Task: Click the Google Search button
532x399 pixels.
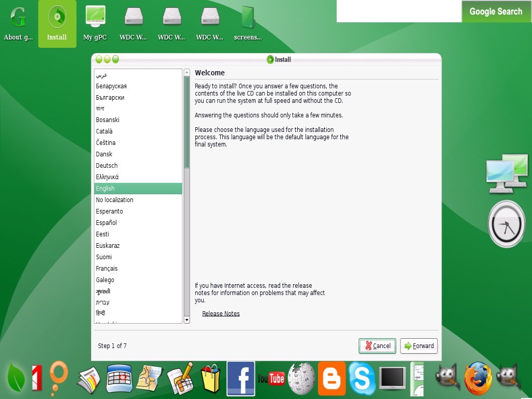Action: (x=496, y=11)
